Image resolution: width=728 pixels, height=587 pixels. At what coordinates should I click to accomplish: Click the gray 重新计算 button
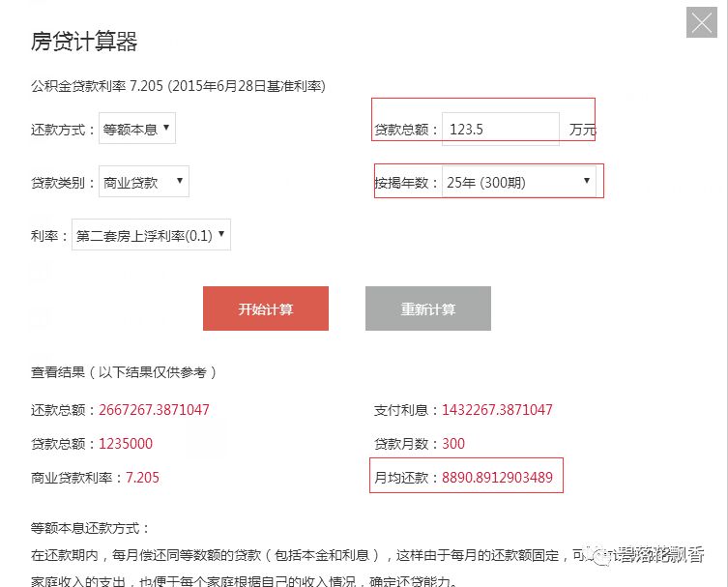(x=428, y=308)
